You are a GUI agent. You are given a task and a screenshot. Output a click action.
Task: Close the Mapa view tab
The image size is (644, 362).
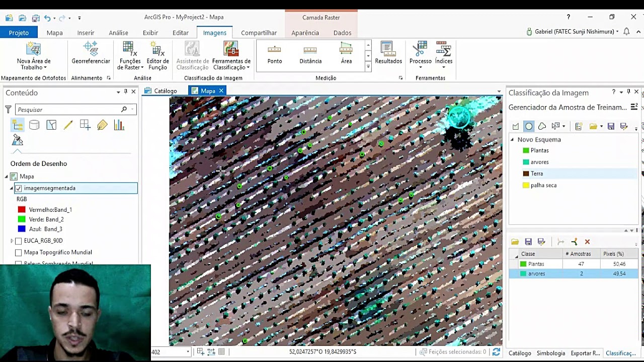(221, 91)
